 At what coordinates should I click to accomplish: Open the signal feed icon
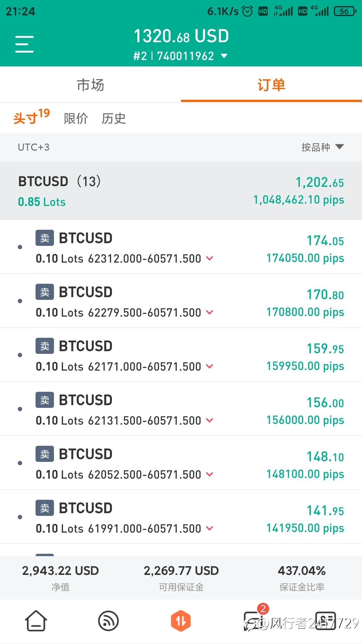(x=108, y=621)
